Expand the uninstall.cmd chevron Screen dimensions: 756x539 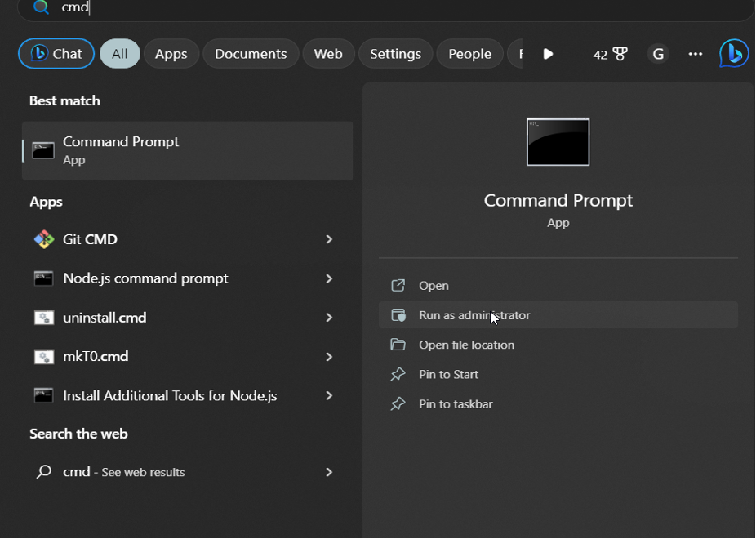tap(329, 317)
